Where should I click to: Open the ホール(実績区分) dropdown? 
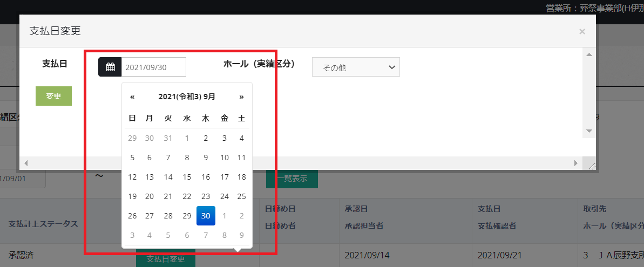(x=356, y=67)
